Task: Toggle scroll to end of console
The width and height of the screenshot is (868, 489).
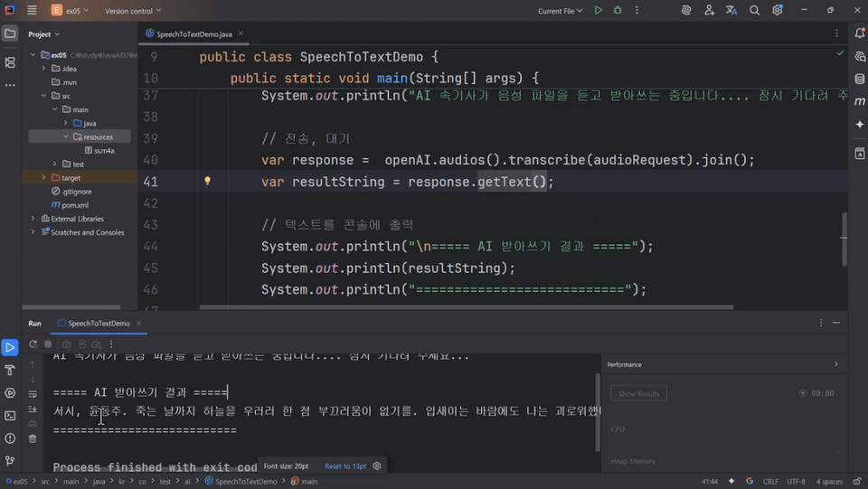Action: (x=33, y=409)
